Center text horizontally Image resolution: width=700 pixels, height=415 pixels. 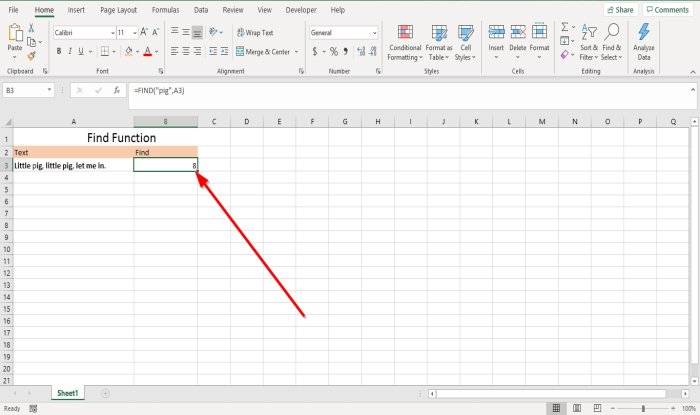point(186,51)
